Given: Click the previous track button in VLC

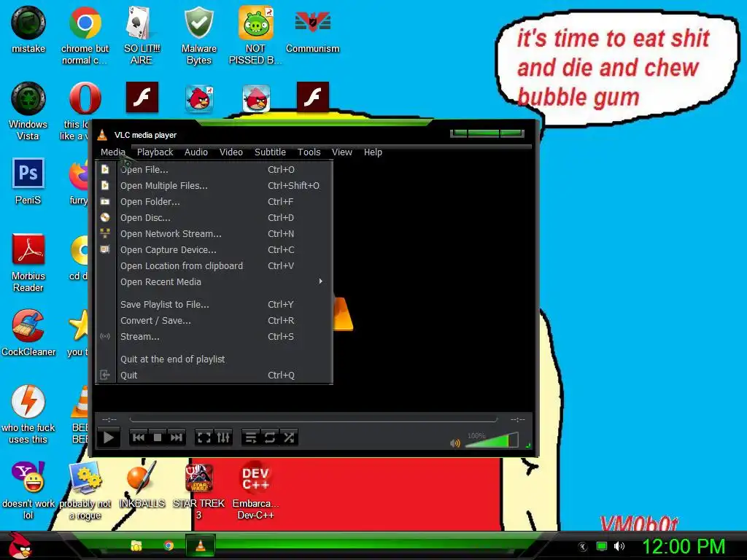Looking at the screenshot, I should tap(139, 437).
